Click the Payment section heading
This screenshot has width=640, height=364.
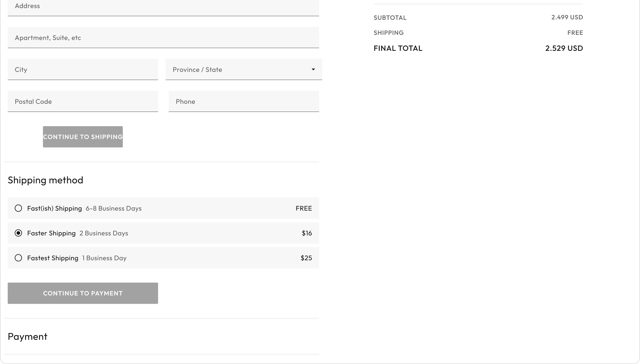pyautogui.click(x=28, y=337)
